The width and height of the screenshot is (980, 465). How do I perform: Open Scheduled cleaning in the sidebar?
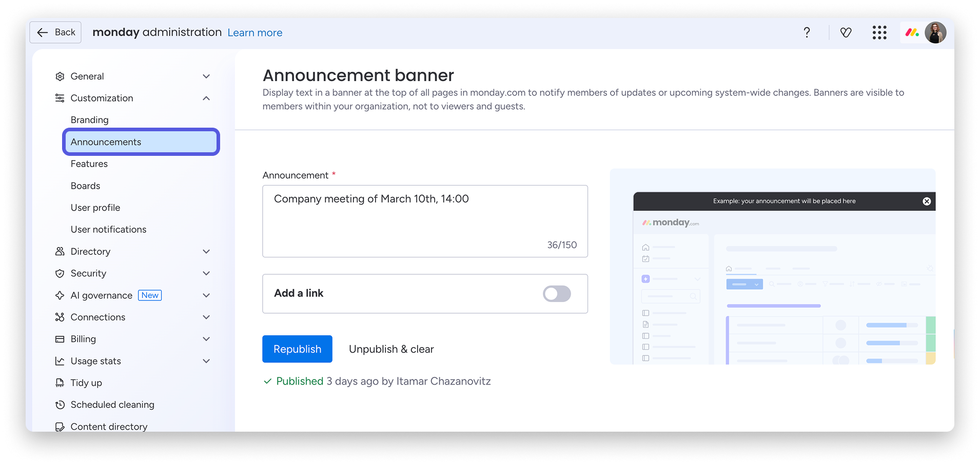[112, 405]
